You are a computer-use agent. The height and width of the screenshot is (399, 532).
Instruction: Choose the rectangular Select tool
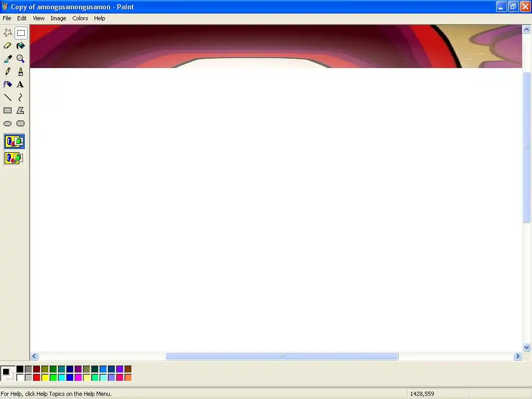point(21,33)
